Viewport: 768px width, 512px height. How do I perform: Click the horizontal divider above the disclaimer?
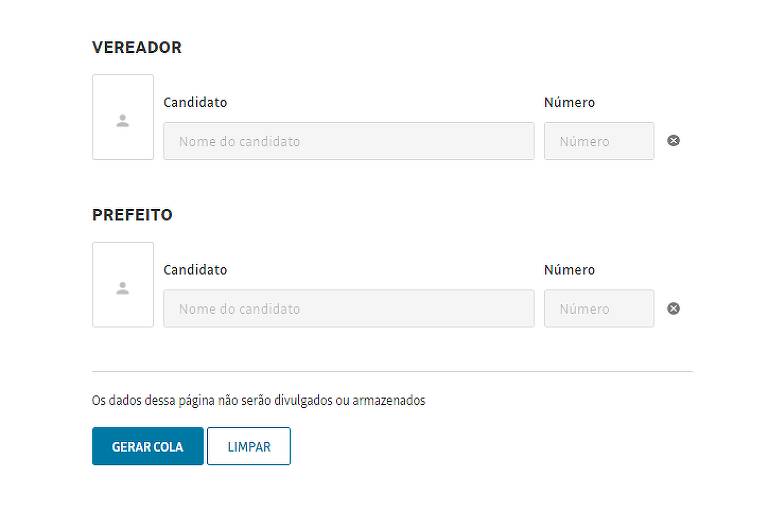(392, 371)
